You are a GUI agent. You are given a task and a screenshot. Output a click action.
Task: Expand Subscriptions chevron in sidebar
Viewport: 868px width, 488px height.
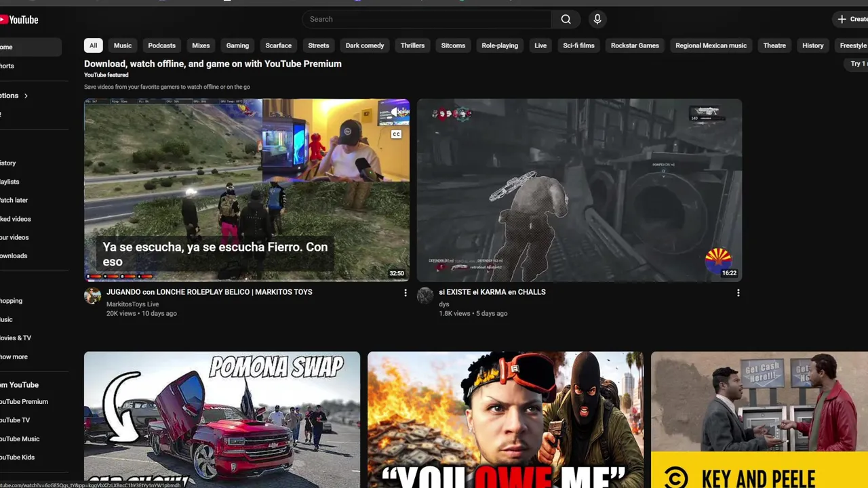(x=26, y=96)
